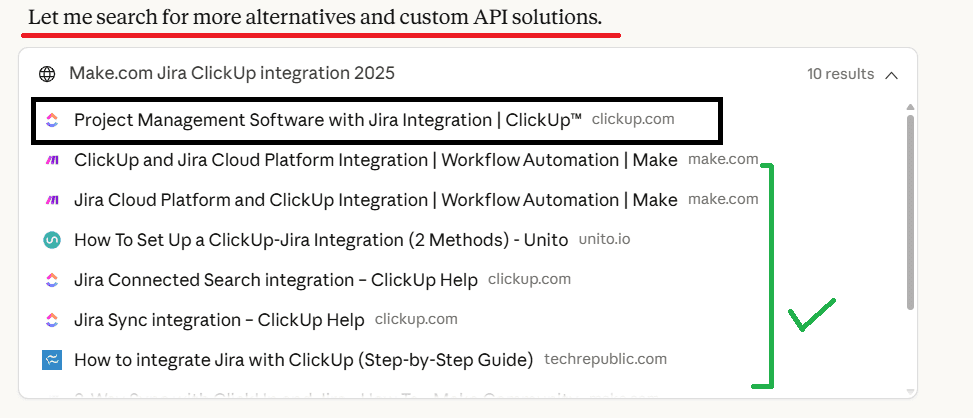The width and height of the screenshot is (973, 418).
Task: Click the Unito favicon on the result list
Action: (52, 240)
